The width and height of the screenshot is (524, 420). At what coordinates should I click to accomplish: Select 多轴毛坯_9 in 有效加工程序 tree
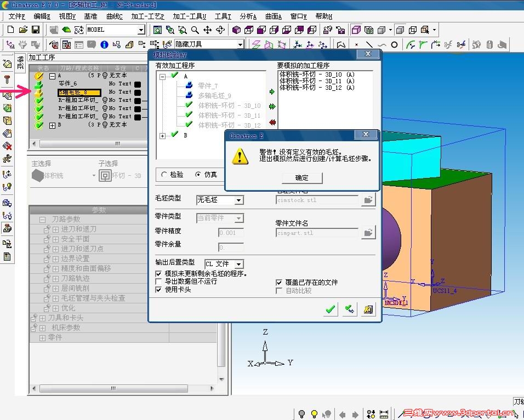[214, 96]
